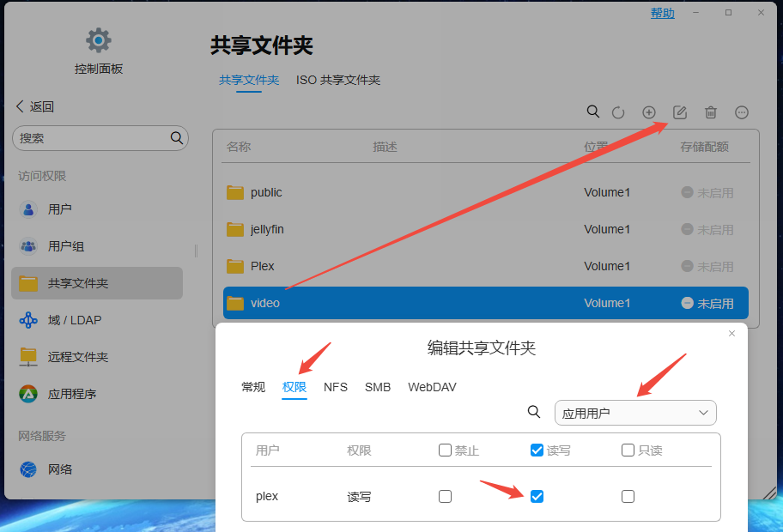This screenshot has width=783, height=532.
Task: Edit the selected shared folder
Action: [680, 112]
